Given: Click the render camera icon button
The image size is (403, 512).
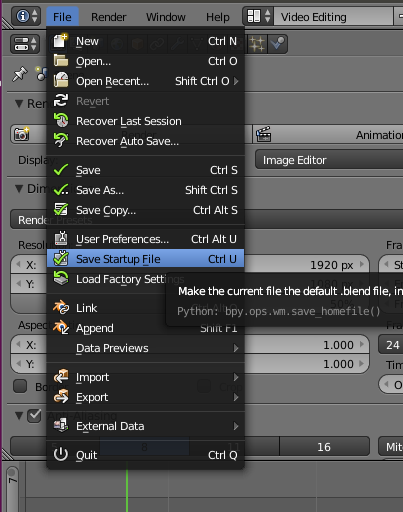Looking at the screenshot, I should click(21, 134).
